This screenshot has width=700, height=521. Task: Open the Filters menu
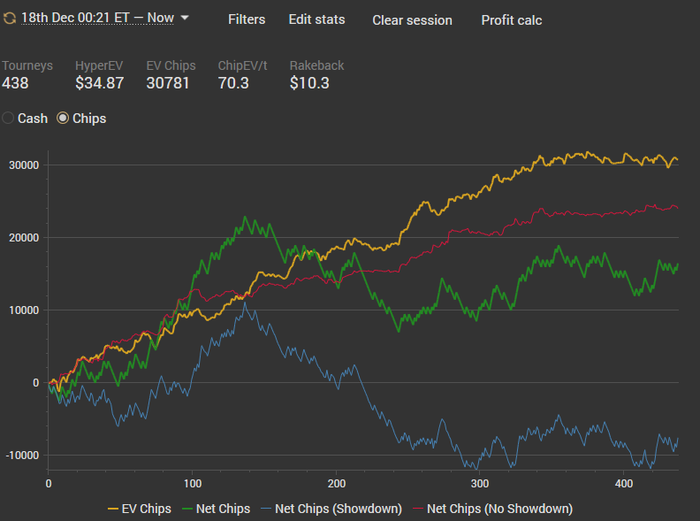tap(247, 20)
